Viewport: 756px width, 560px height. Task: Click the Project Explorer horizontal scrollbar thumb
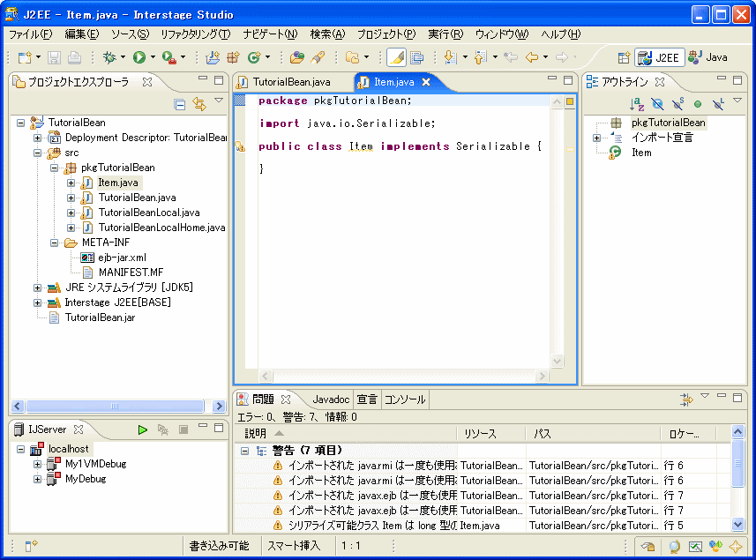115,406
